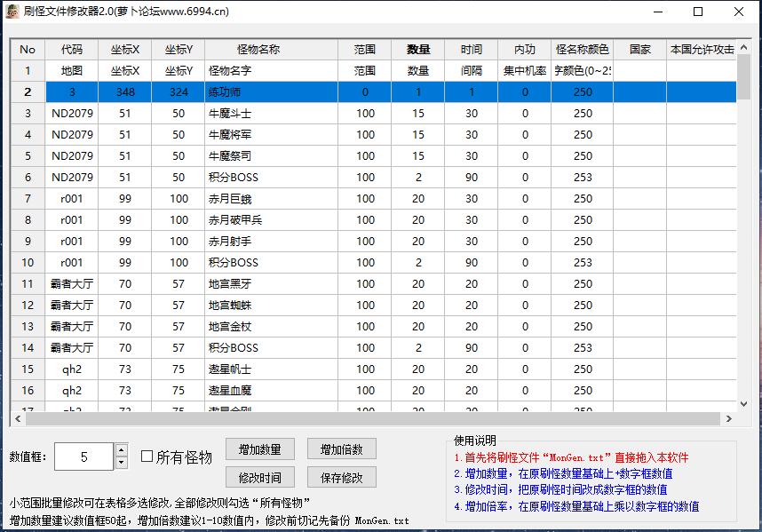Click the 怪名称颜色 column header

tap(583, 50)
